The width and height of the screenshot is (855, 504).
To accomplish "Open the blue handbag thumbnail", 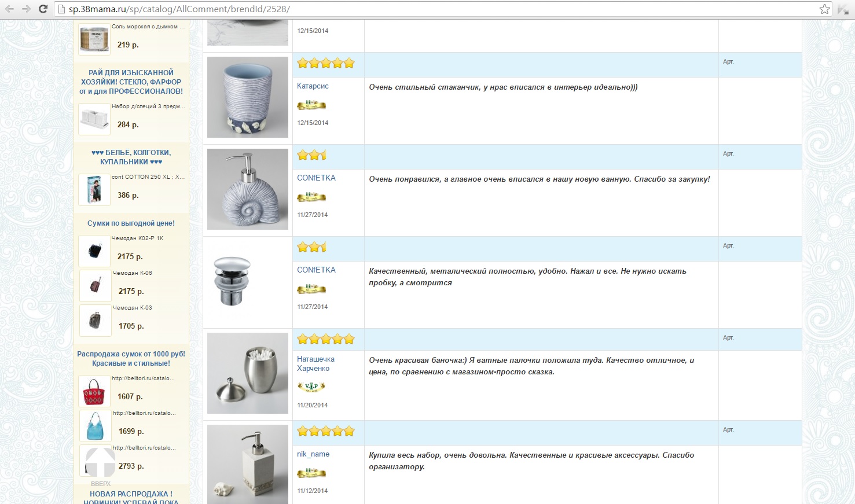I will [x=95, y=426].
